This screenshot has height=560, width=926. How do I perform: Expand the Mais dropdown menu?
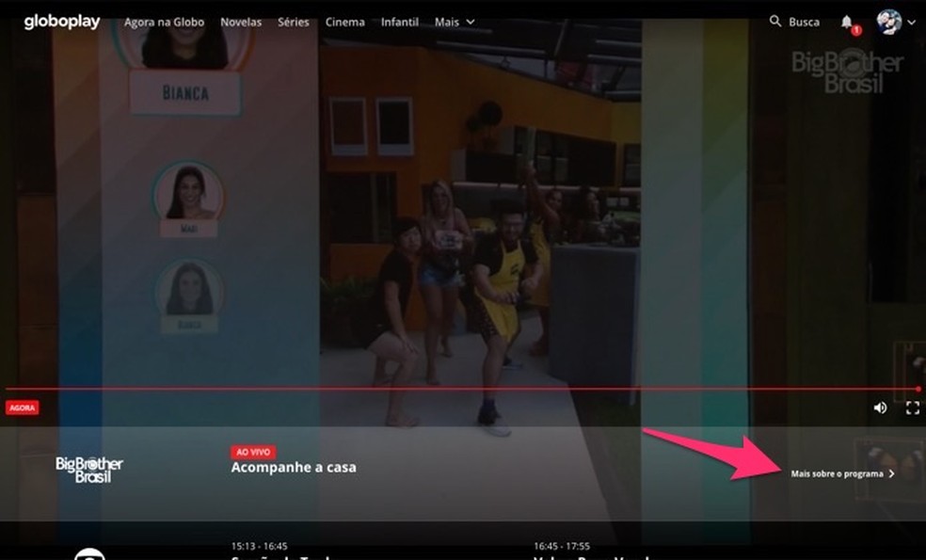(x=455, y=22)
